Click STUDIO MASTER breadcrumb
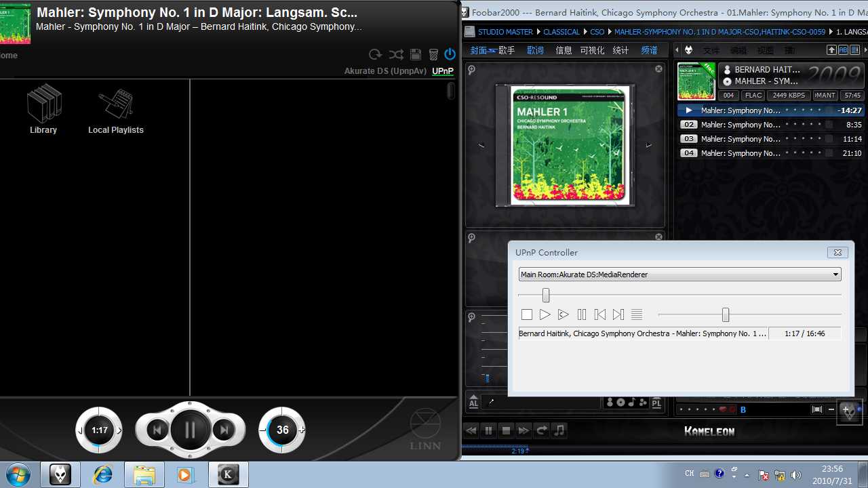 point(505,32)
